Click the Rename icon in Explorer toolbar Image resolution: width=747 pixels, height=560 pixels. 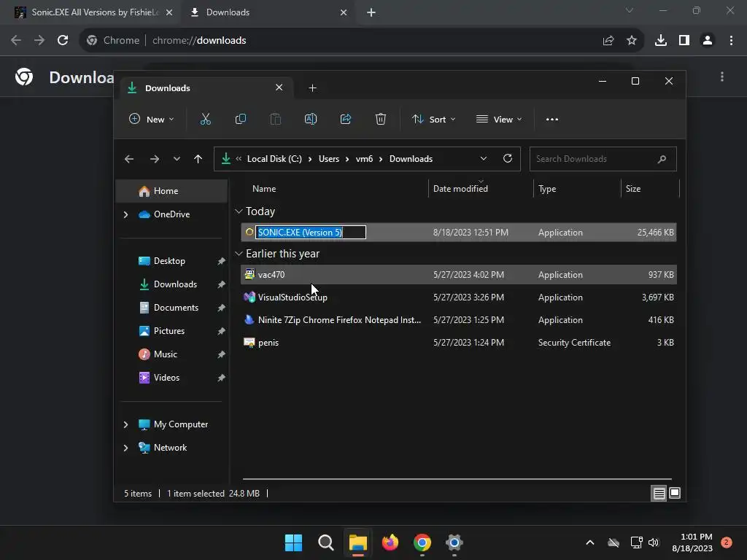click(x=311, y=119)
